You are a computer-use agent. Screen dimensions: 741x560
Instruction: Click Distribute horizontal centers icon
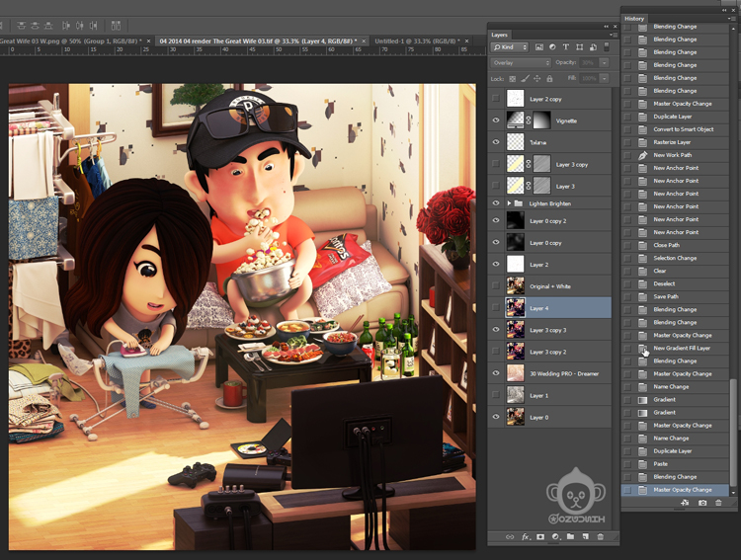point(80,26)
